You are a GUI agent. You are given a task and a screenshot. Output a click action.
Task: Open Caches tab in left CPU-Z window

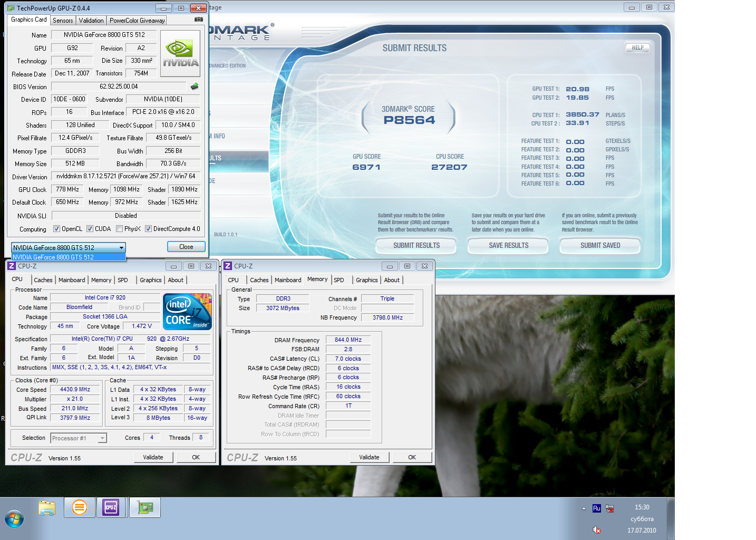point(43,280)
